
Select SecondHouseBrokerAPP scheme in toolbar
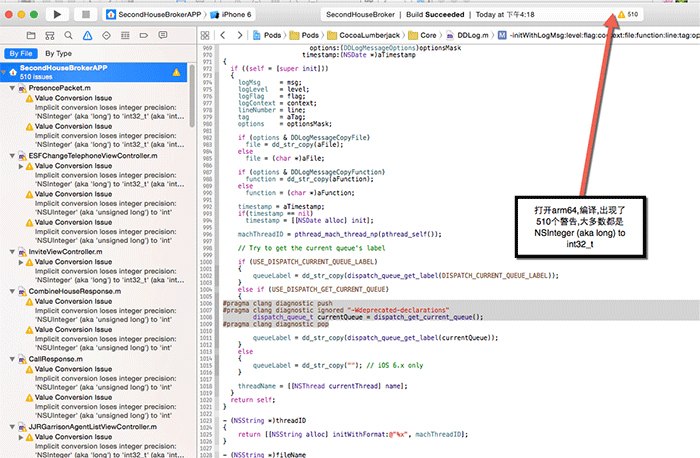click(157, 15)
